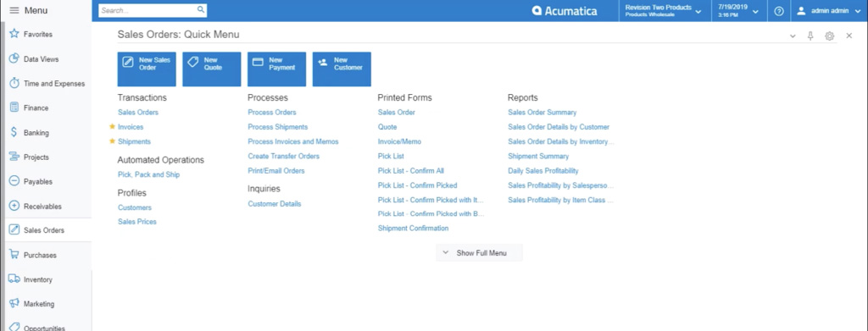The image size is (868, 331).
Task: Open the business date 7/19/2019 dropdown
Action: tap(738, 10)
